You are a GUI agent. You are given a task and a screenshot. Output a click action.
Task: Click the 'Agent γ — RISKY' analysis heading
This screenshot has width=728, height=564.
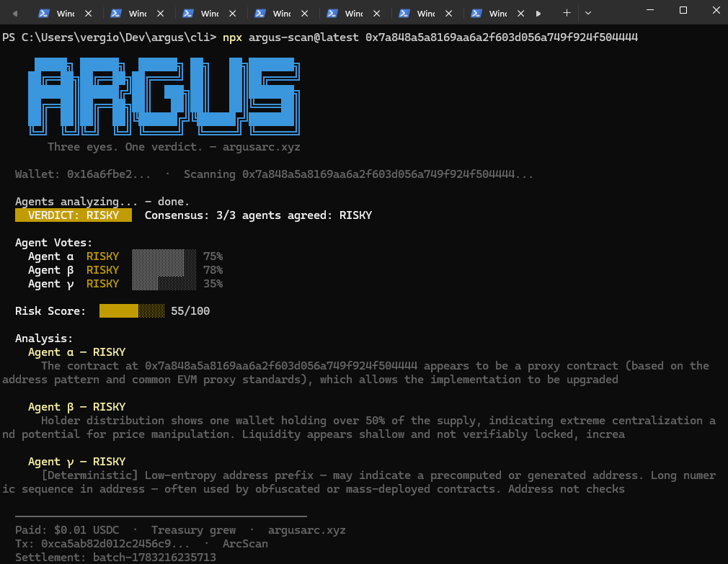[76, 462]
